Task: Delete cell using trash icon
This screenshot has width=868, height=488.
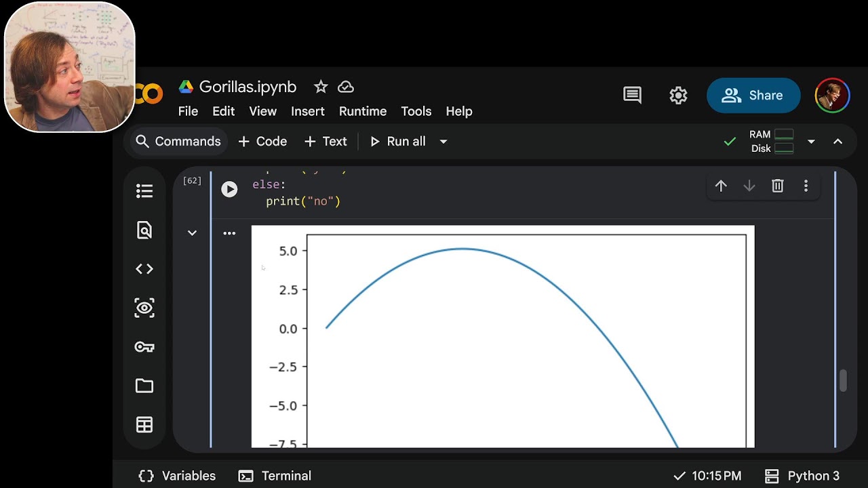Action: (x=778, y=186)
